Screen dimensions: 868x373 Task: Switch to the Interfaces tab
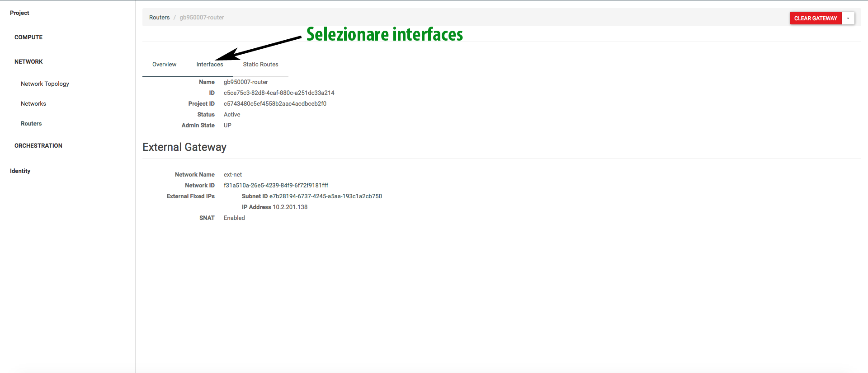point(209,65)
